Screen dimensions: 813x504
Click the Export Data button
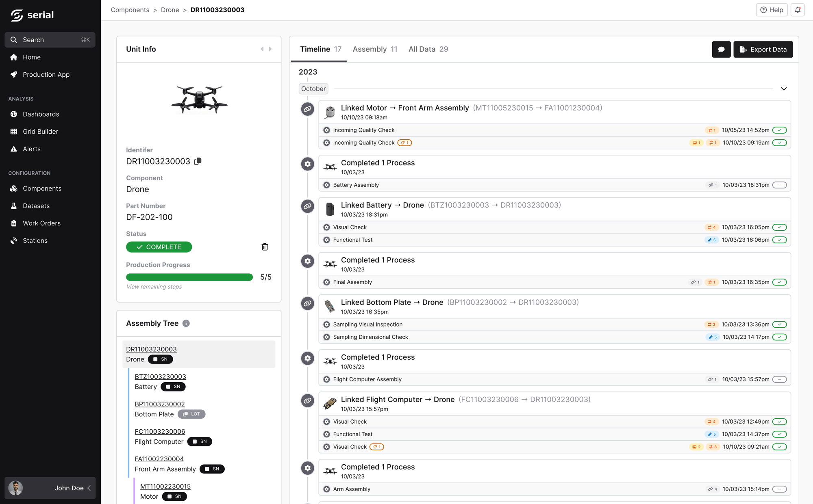(x=763, y=49)
